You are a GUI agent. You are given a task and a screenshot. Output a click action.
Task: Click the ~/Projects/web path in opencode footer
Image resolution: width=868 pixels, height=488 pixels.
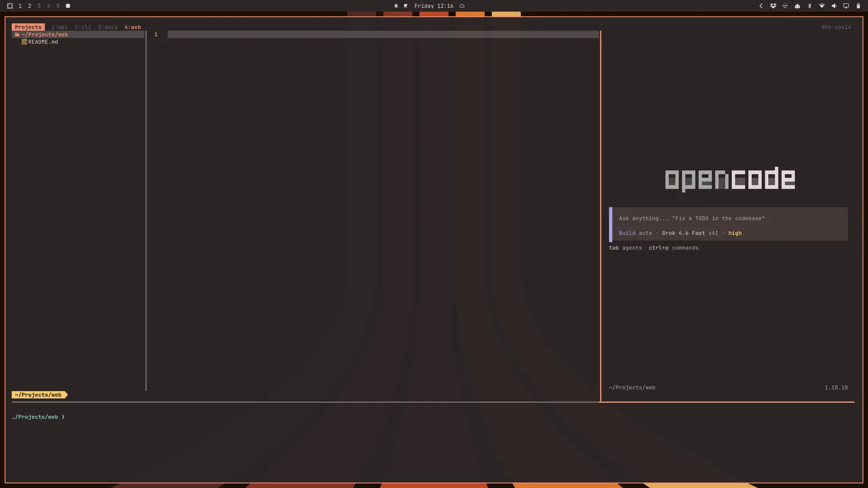tap(632, 388)
